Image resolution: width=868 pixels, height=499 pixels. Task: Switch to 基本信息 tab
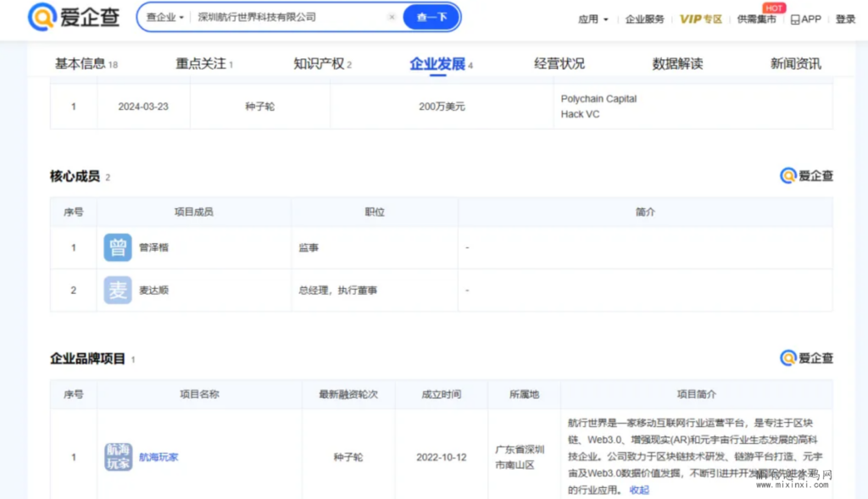pyautogui.click(x=86, y=64)
